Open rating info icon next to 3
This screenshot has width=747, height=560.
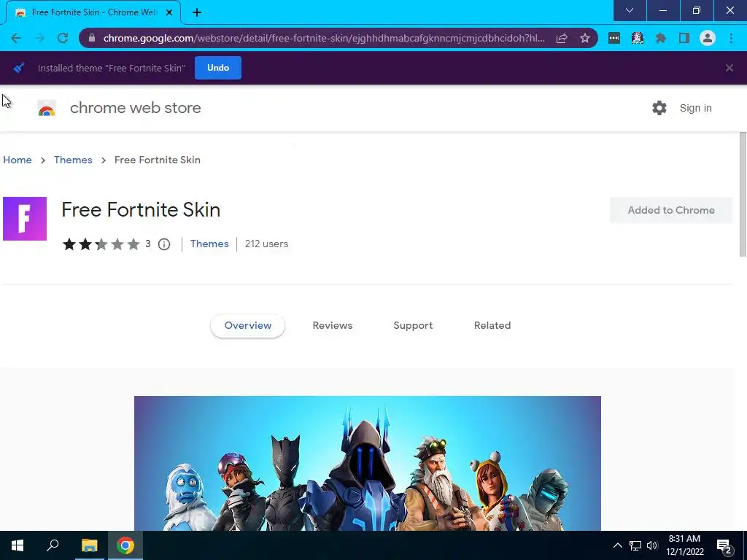click(164, 244)
